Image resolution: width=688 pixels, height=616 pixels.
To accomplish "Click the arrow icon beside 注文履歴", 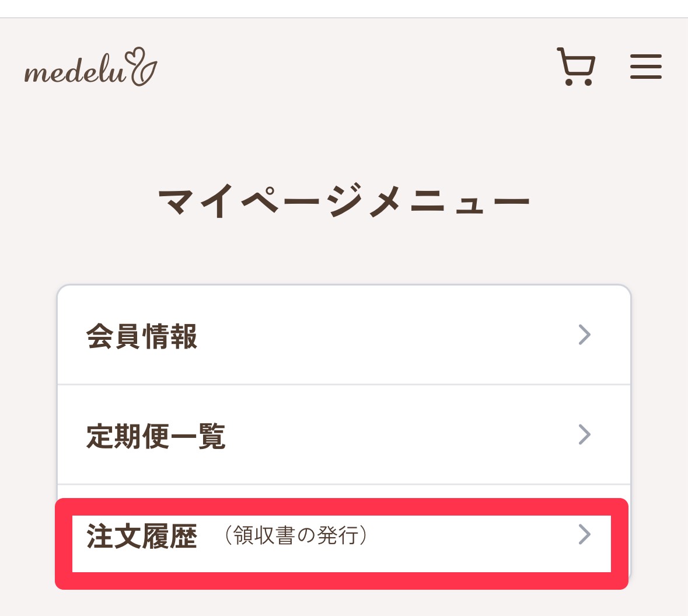I will tap(584, 534).
